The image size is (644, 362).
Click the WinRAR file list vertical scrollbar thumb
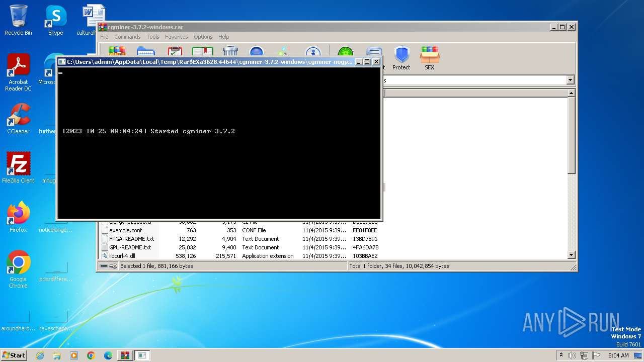tap(571, 136)
